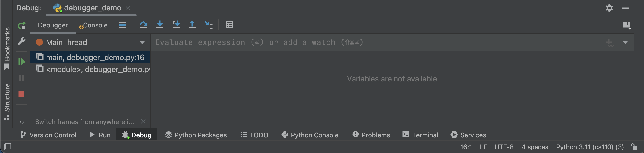Step Into My Code
The image size is (644, 153).
tap(176, 25)
